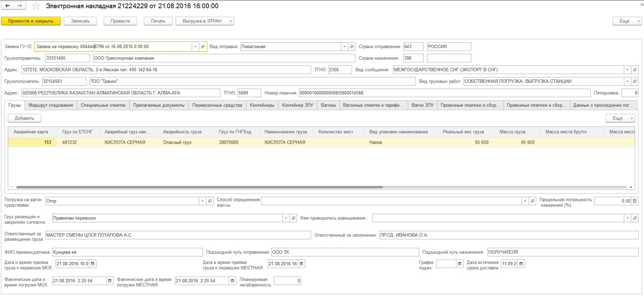Open calendar for приём груза МЕСТНАЯ date
644x298 pixels.
302,264
